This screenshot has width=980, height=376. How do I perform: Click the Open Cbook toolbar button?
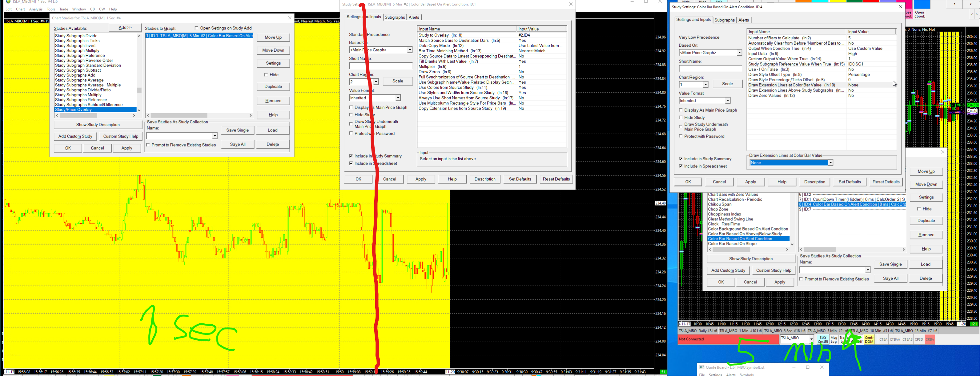(919, 14)
